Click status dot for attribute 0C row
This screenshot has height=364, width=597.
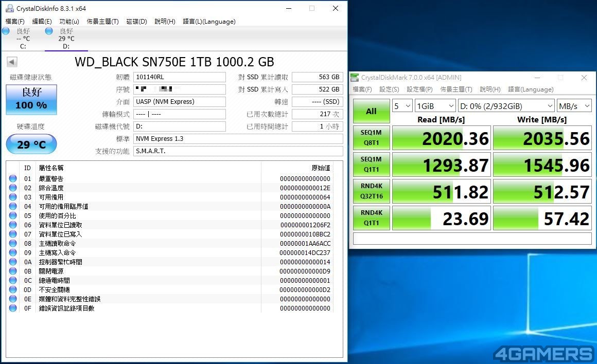click(13, 280)
